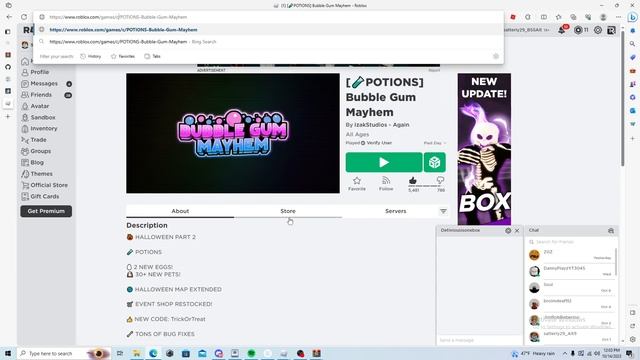This screenshot has height=360, width=640.
Task: Open the browser split screen icon
Action: [544, 17]
